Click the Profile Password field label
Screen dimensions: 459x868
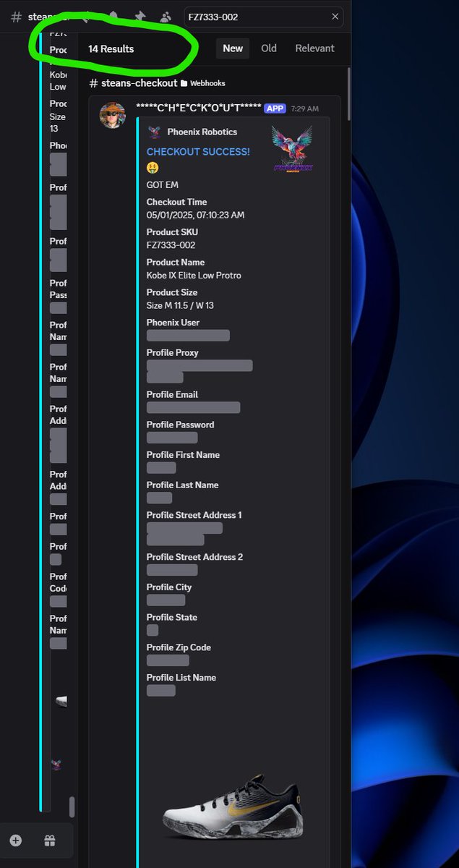coord(181,425)
